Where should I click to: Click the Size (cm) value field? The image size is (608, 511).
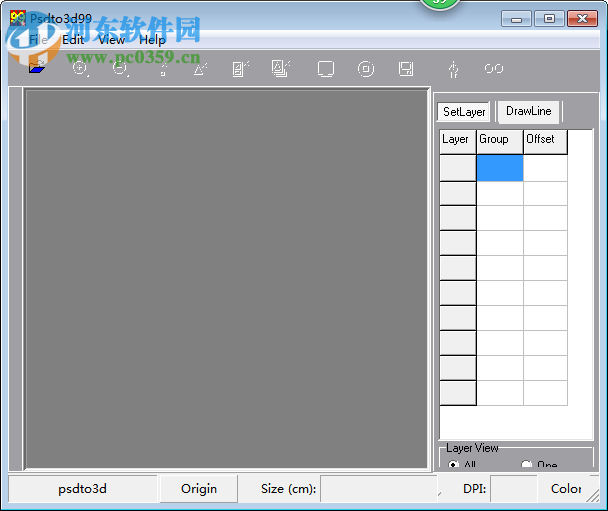[379, 489]
